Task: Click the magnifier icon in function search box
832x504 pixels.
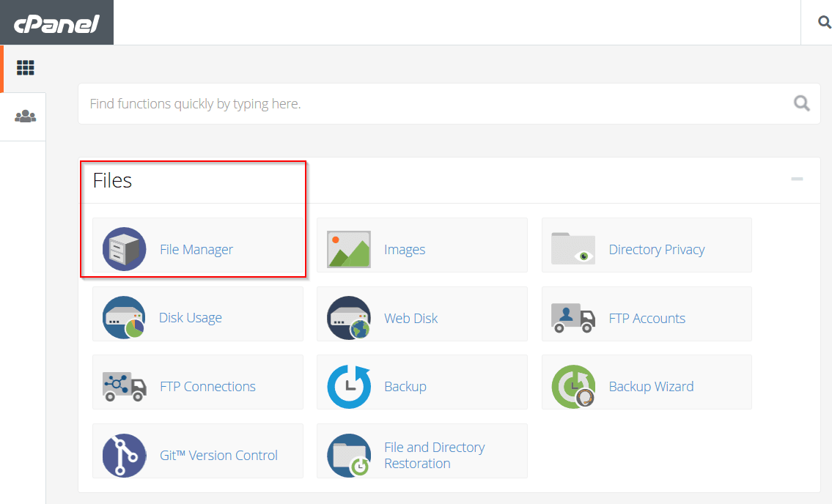Action: coord(801,103)
